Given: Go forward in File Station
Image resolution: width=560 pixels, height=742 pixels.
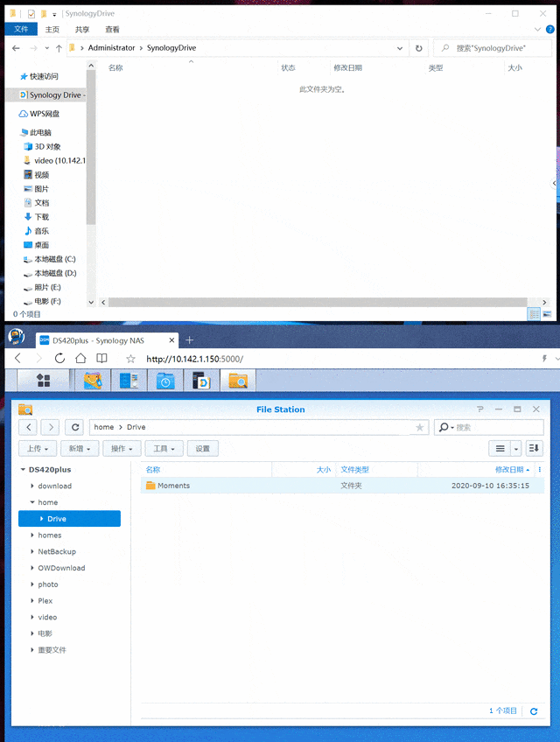Looking at the screenshot, I should 51,427.
